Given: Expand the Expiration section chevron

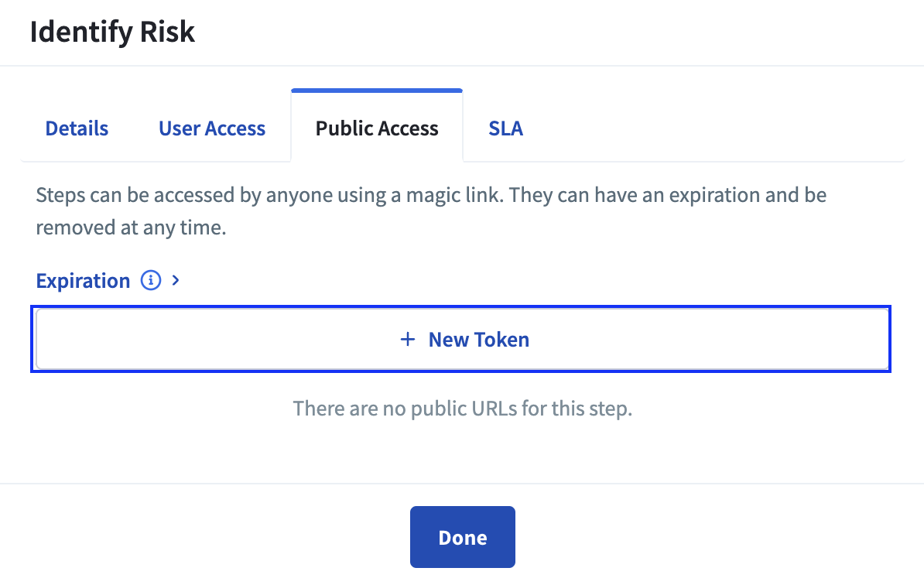Looking at the screenshot, I should pos(175,280).
